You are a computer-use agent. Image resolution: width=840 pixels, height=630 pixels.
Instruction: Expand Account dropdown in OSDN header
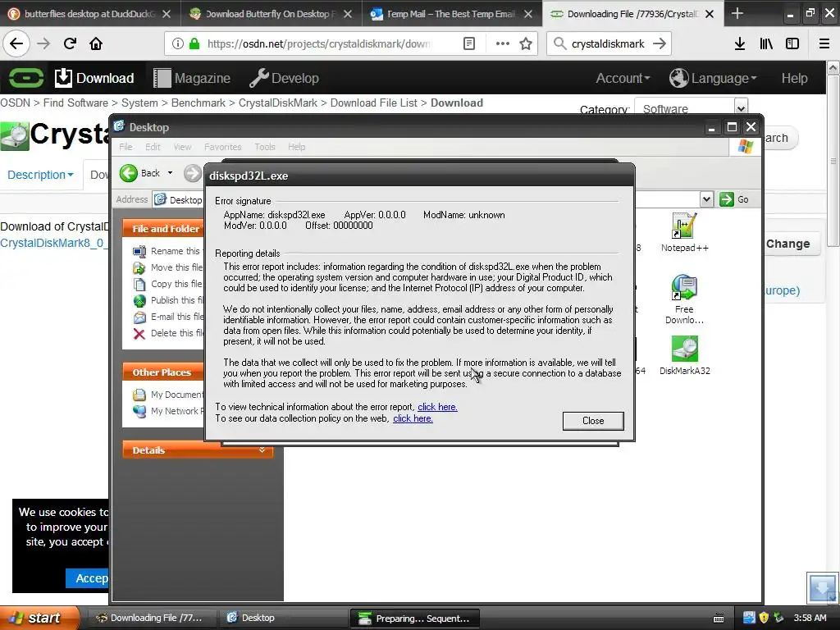pos(623,78)
